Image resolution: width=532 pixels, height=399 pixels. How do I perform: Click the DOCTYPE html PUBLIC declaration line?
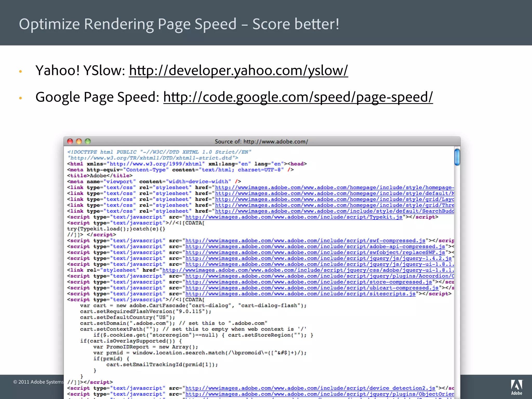(159, 152)
